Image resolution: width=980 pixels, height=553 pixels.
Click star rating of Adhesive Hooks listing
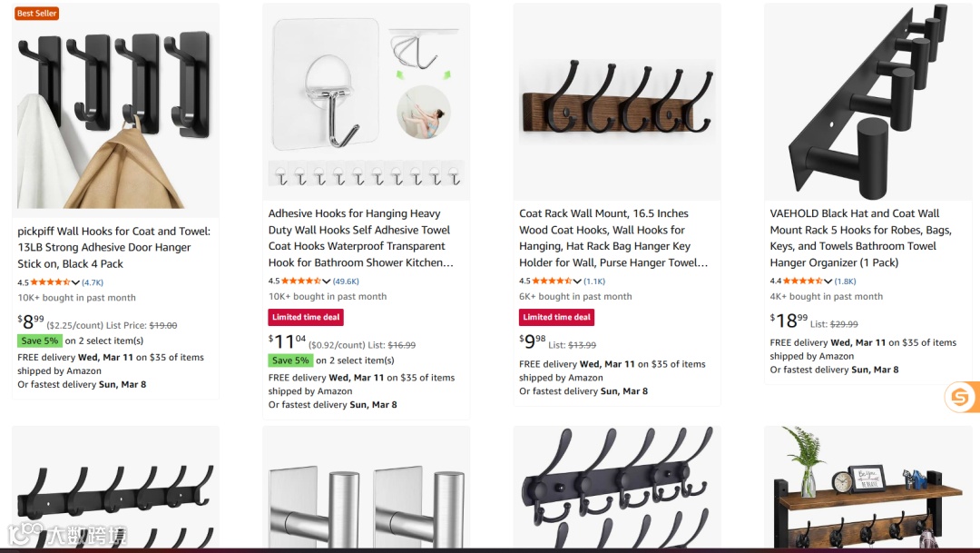pyautogui.click(x=301, y=281)
